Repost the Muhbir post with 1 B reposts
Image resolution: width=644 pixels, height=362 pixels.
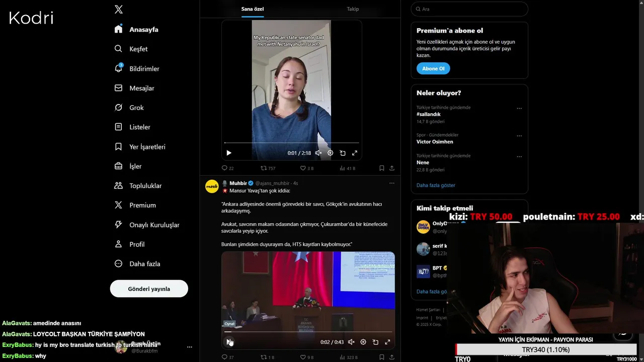(x=267, y=357)
